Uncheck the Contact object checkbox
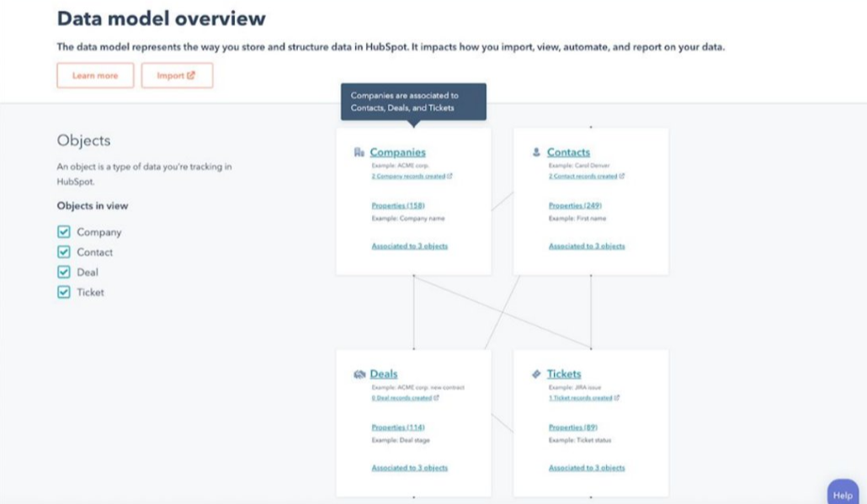867x504 pixels. pyautogui.click(x=64, y=252)
